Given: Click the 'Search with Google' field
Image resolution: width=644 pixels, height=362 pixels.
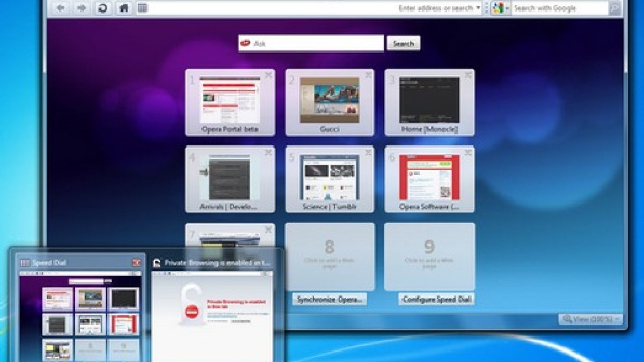Looking at the screenshot, I should click(560, 8).
